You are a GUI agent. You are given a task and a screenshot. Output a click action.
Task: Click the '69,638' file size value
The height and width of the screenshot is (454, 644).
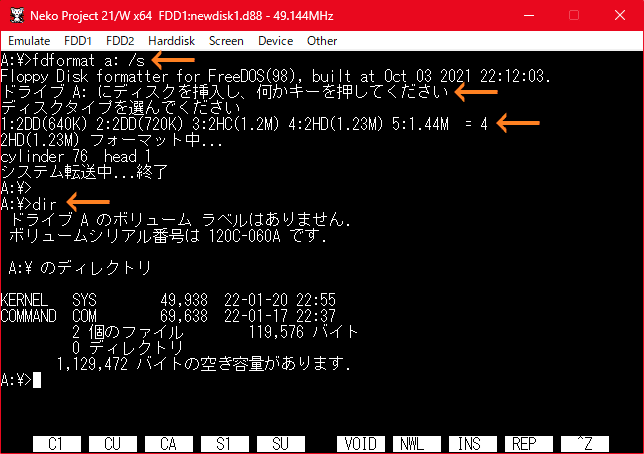click(184, 316)
